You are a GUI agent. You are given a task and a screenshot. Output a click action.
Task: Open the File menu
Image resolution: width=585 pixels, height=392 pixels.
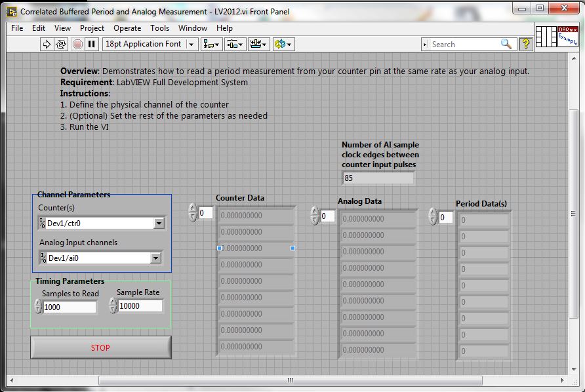click(x=17, y=28)
